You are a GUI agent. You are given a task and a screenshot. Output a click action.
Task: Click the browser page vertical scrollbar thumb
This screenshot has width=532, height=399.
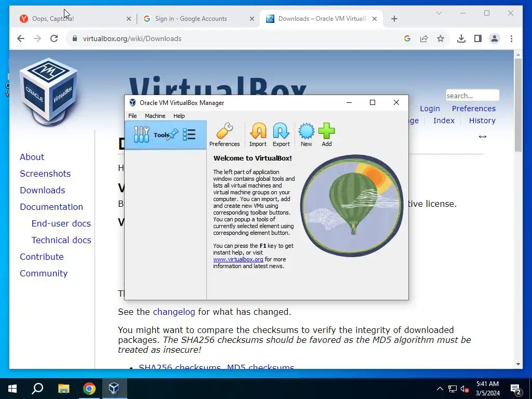[x=518, y=105]
